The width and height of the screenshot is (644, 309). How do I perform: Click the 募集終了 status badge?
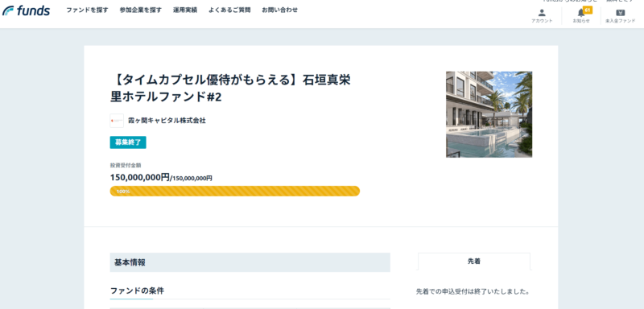tap(128, 142)
